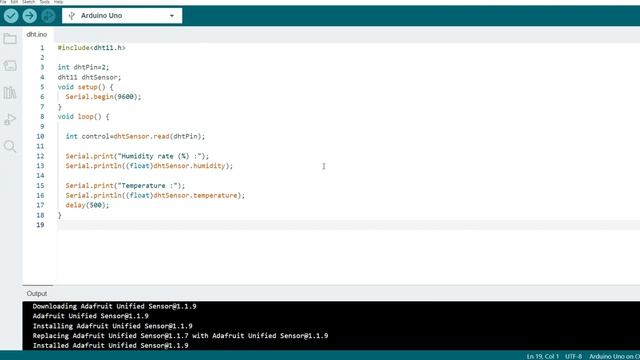Screen dimensions: 640x360
Task: Open the Sketchbook folder sidebar icon
Action: point(10,39)
